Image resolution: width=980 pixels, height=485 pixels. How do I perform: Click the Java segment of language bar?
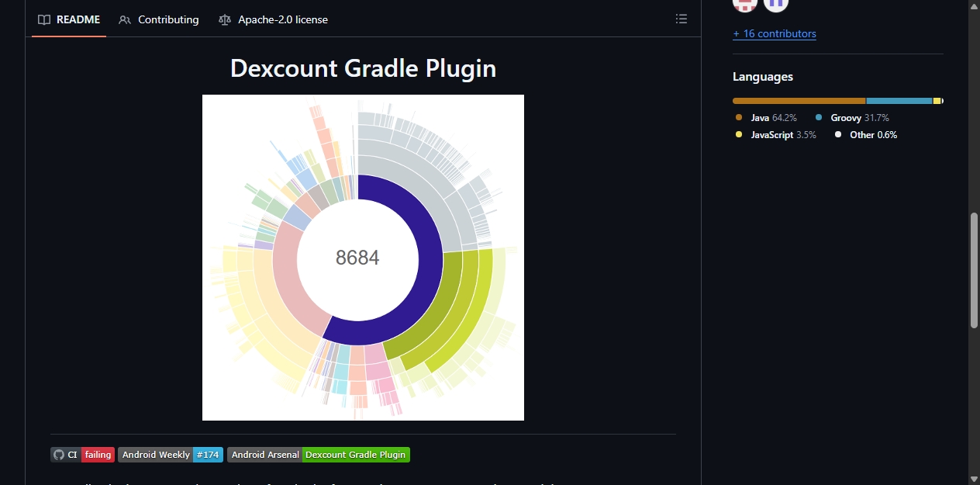tap(799, 101)
